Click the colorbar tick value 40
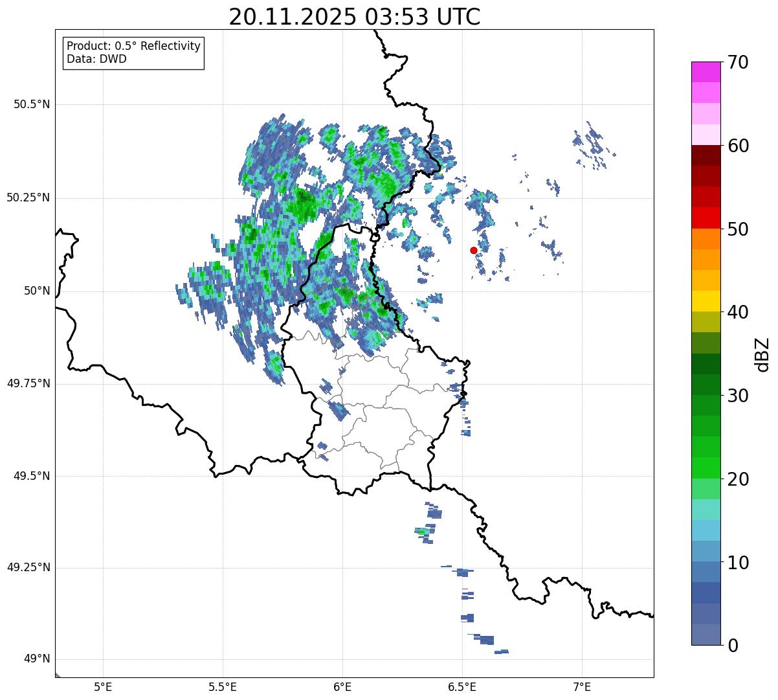 tap(738, 312)
